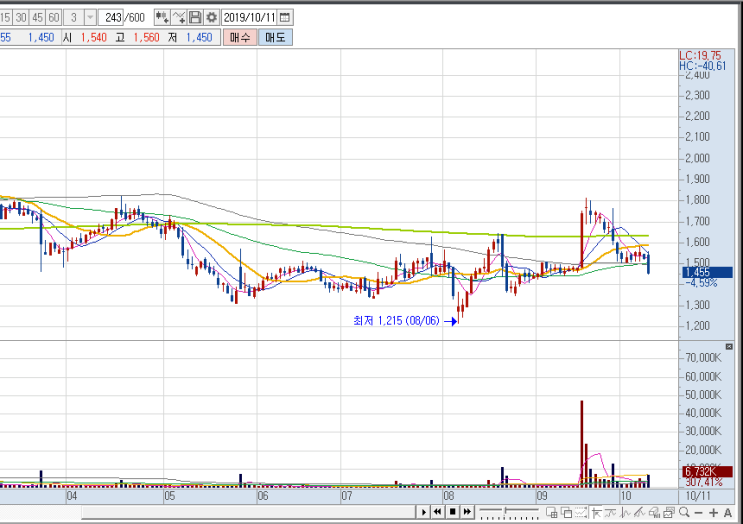Image resolution: width=743 pixels, height=524 pixels.
Task: Click the high price value 1,560
Action: click(x=146, y=37)
